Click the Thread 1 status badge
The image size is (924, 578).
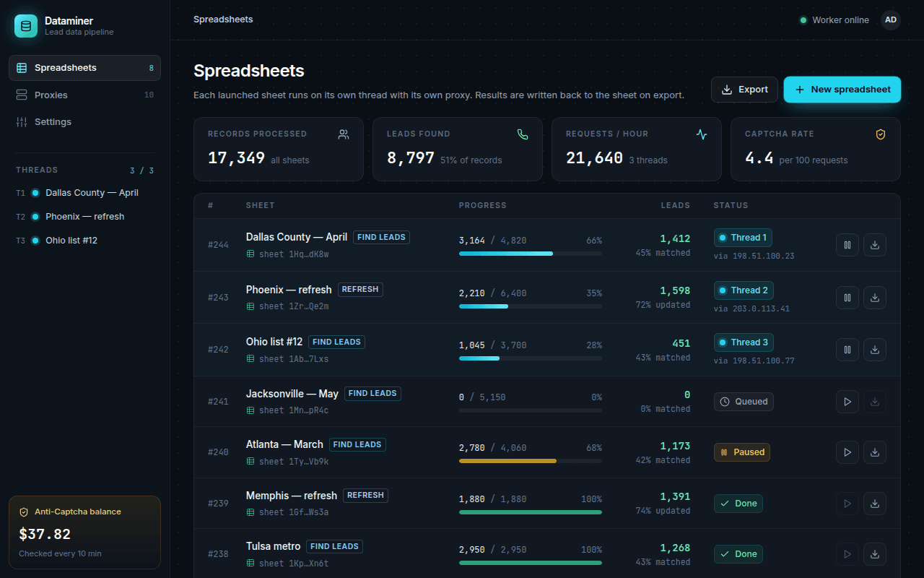pos(744,238)
